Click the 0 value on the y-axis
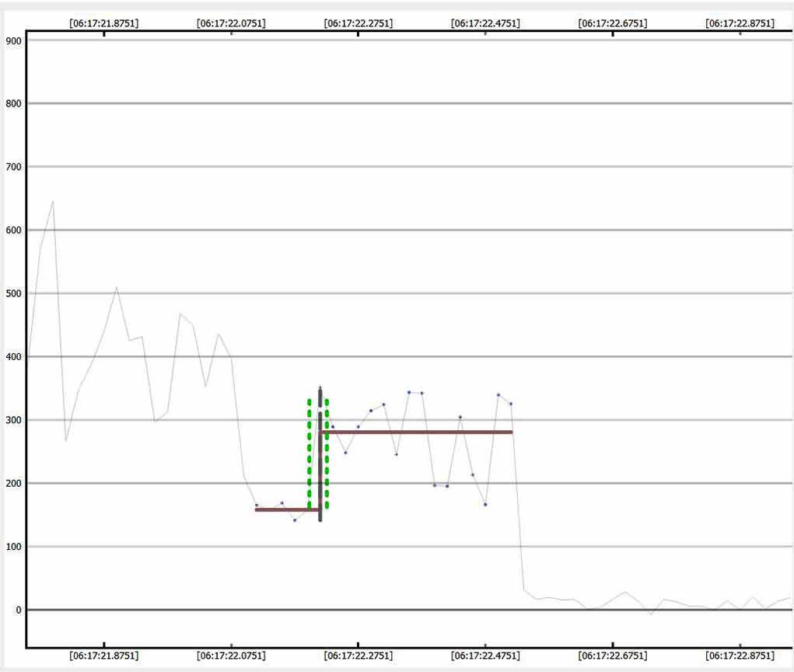The width and height of the screenshot is (794, 672). click(x=17, y=610)
